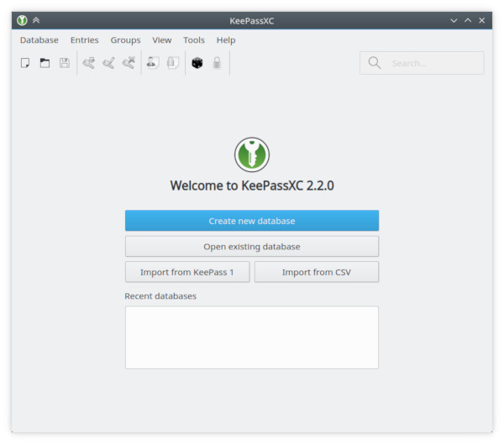
Task: Click Create new database button
Action: coord(252,221)
